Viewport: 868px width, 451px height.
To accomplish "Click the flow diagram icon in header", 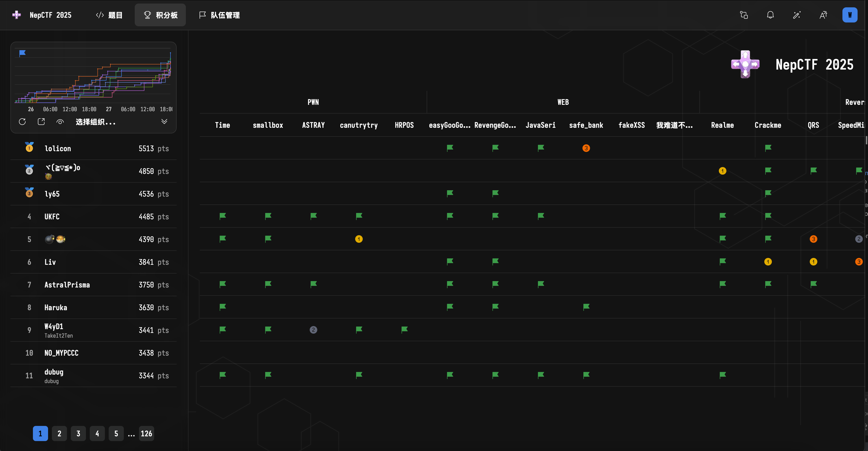I will tap(744, 15).
